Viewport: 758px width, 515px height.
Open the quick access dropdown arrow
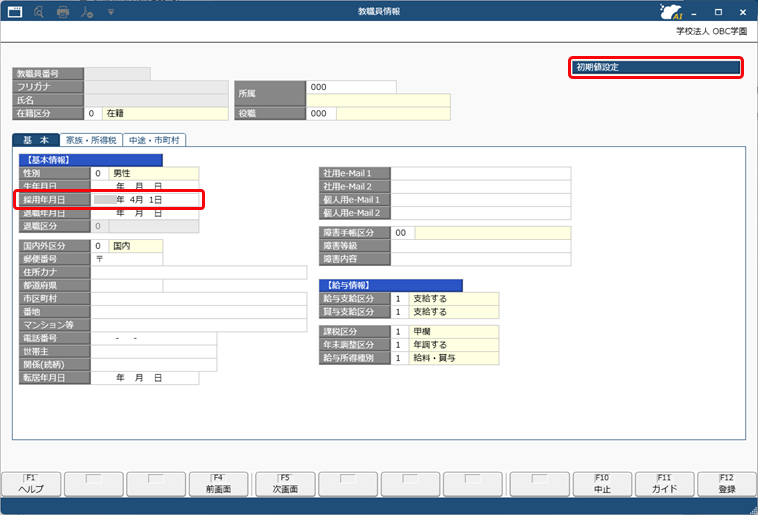110,11
